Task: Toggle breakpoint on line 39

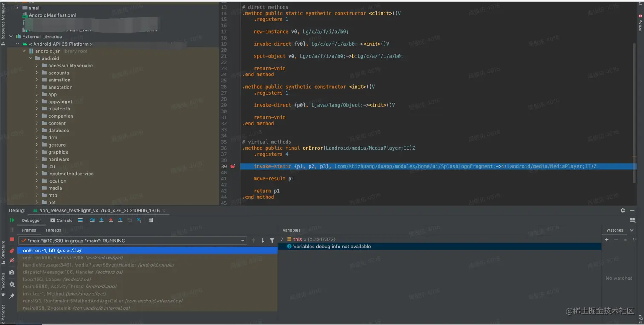Action: [233, 166]
